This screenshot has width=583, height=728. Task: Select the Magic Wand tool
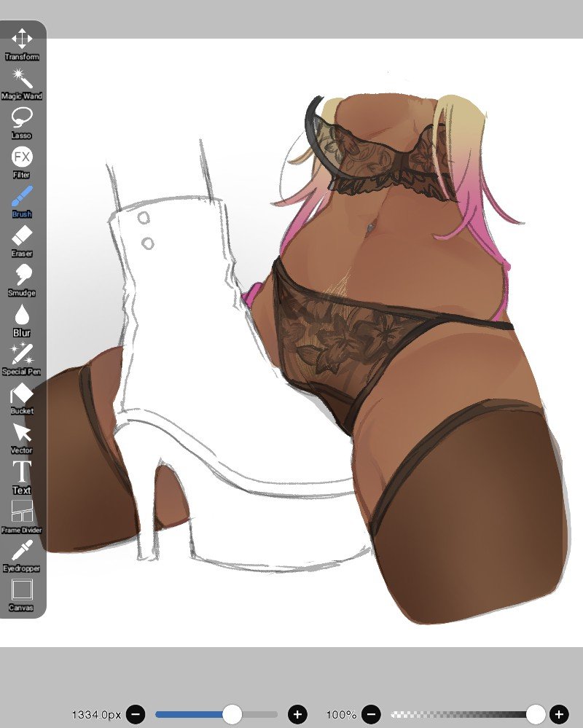pyautogui.click(x=22, y=84)
